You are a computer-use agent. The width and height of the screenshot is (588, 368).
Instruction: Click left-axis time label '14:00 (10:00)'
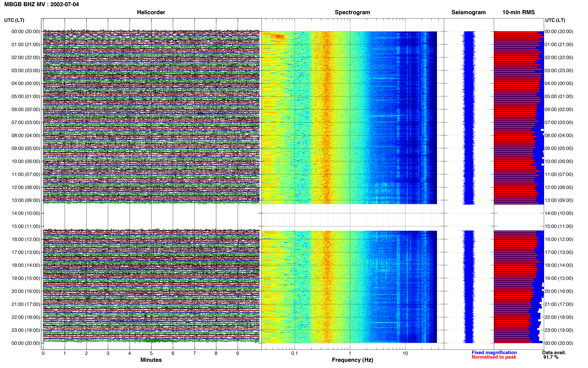(x=26, y=213)
